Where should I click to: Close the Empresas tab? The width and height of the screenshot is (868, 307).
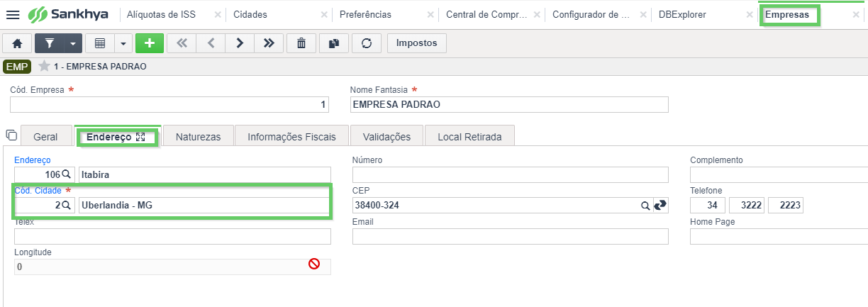[856, 14]
